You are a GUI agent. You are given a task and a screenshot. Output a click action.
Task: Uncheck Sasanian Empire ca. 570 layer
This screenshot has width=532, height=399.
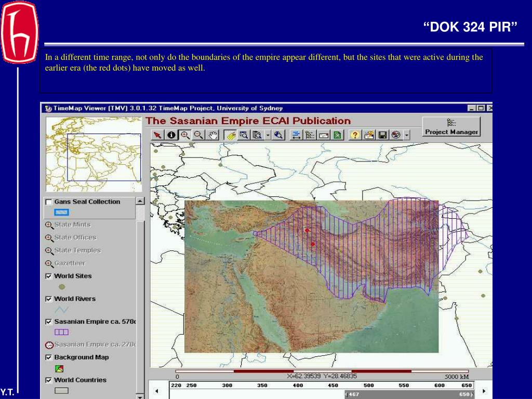(x=49, y=322)
